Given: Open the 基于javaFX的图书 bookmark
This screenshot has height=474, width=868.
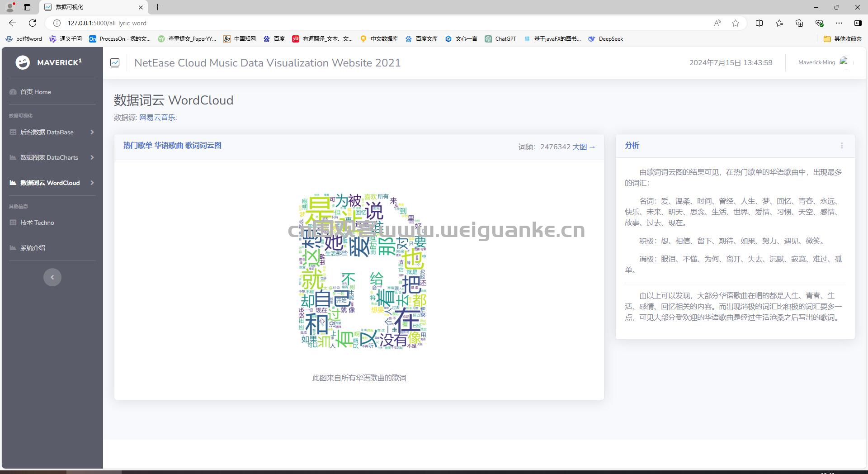Looking at the screenshot, I should point(552,39).
